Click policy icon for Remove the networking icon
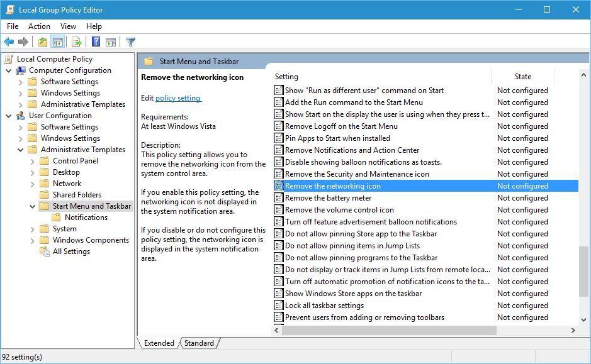591x364 pixels. pos(278,186)
